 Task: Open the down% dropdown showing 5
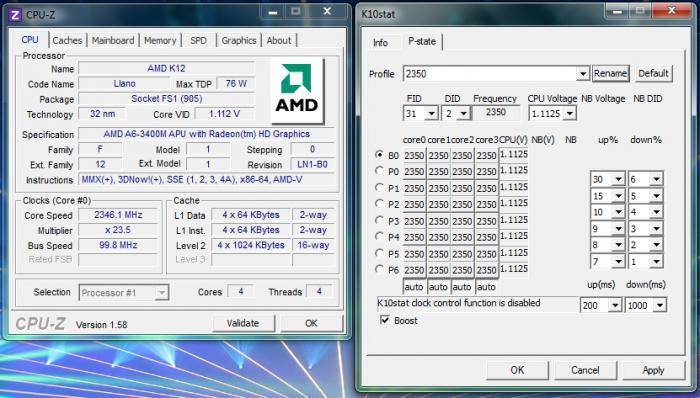[x=656, y=196]
